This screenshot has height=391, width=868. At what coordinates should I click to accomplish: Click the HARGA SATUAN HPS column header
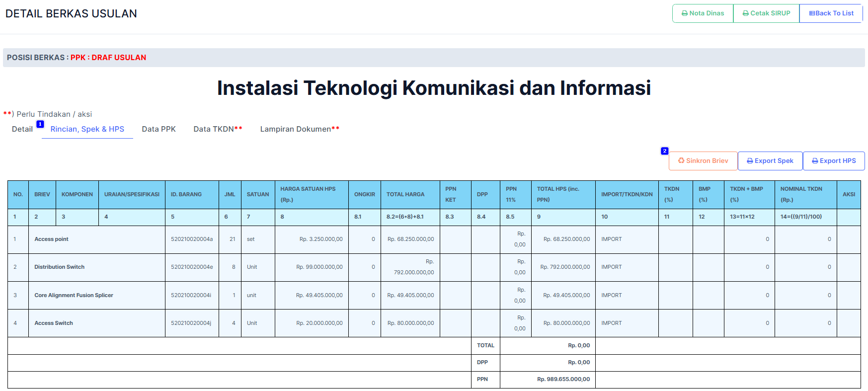pyautogui.click(x=308, y=195)
